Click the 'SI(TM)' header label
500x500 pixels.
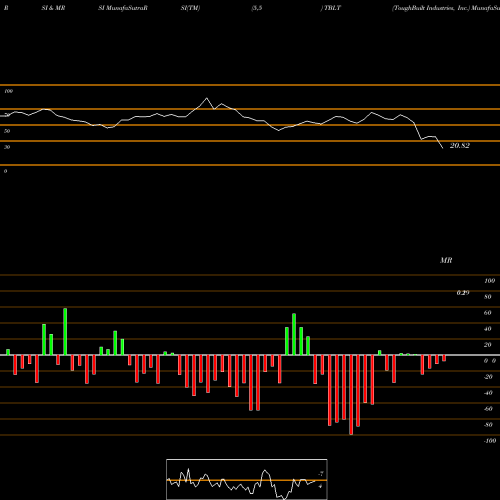(190, 8)
